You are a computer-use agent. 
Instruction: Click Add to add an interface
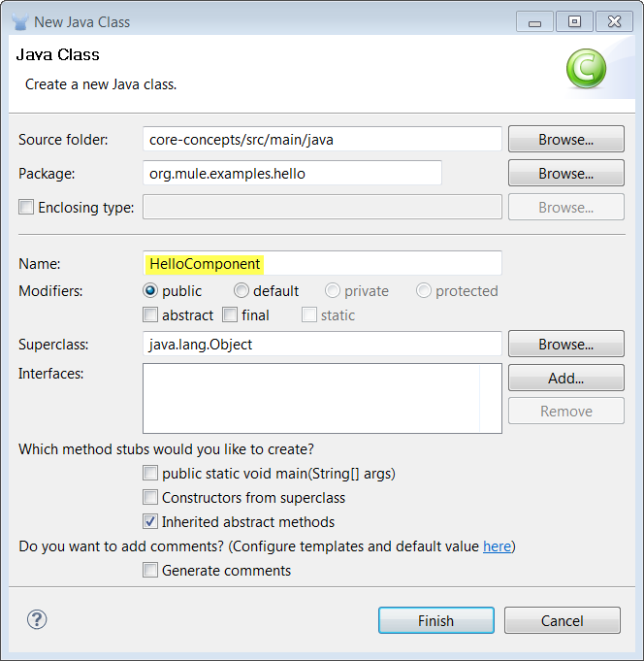pyautogui.click(x=565, y=378)
